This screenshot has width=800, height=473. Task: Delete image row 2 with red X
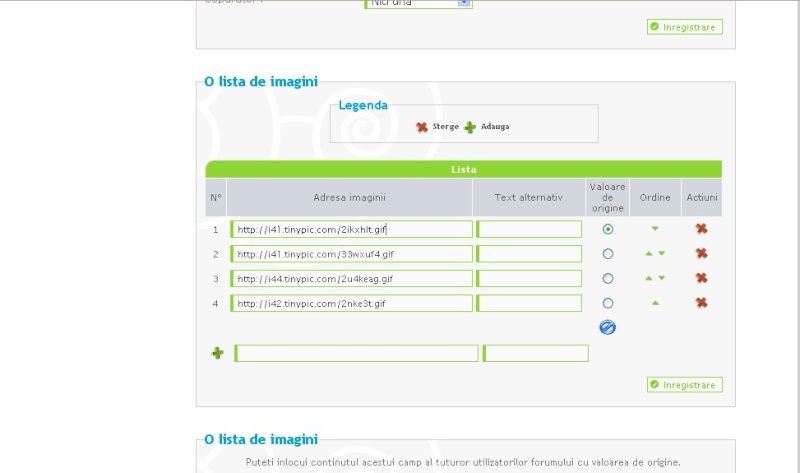pyautogui.click(x=702, y=253)
